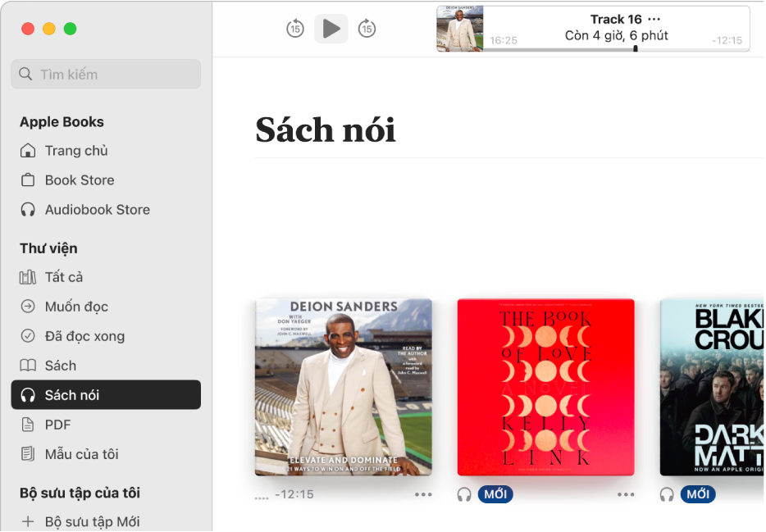Create a Bộ sưu tập Mới collection
Screen dimensions: 766x532
[106, 521]
